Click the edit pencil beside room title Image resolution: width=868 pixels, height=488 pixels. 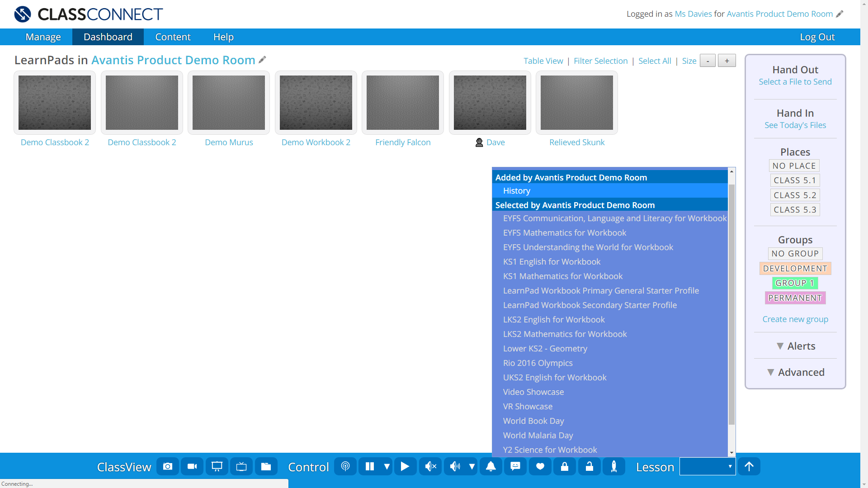click(x=262, y=60)
